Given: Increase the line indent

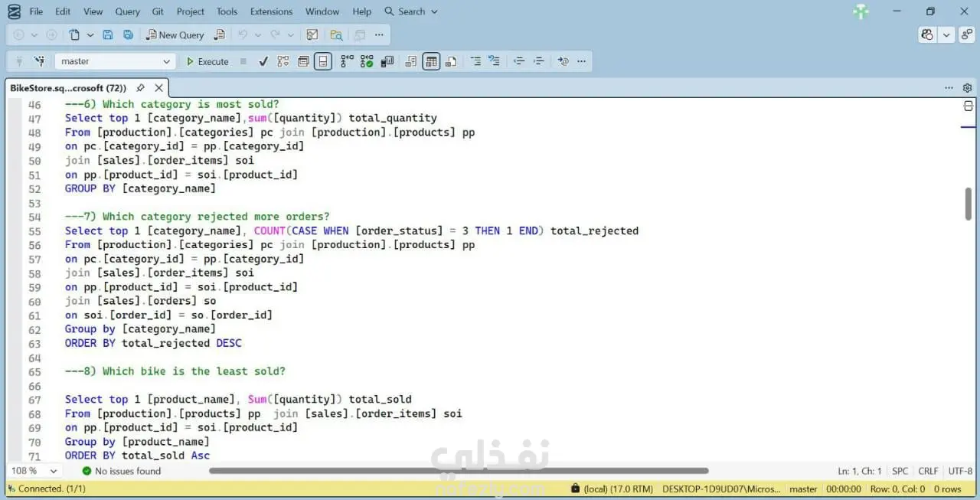Looking at the screenshot, I should (x=539, y=61).
